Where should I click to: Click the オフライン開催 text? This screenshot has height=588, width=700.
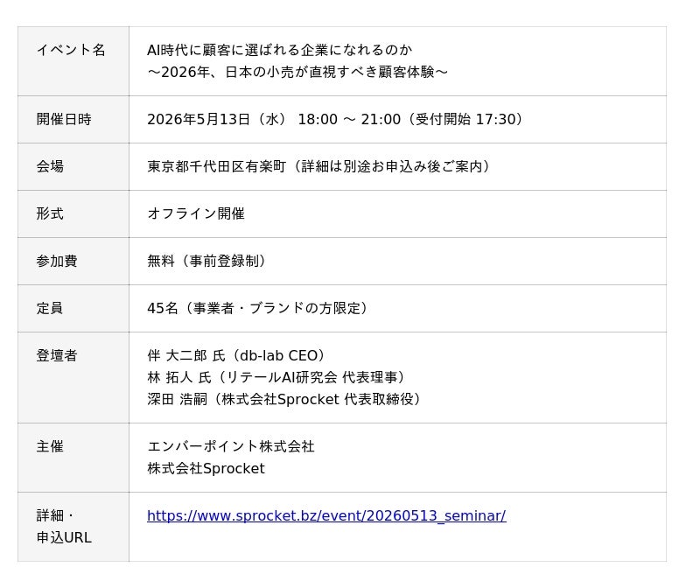pos(196,213)
